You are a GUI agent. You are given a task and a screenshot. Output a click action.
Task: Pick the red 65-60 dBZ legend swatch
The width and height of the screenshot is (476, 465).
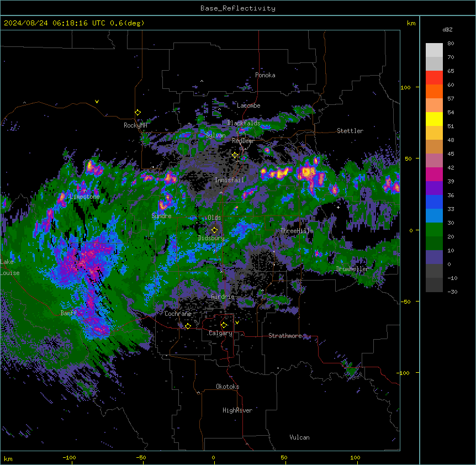434,78
